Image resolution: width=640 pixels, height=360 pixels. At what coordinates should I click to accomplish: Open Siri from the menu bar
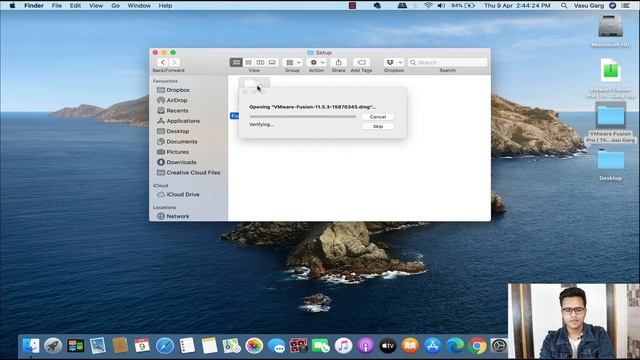[612, 5]
